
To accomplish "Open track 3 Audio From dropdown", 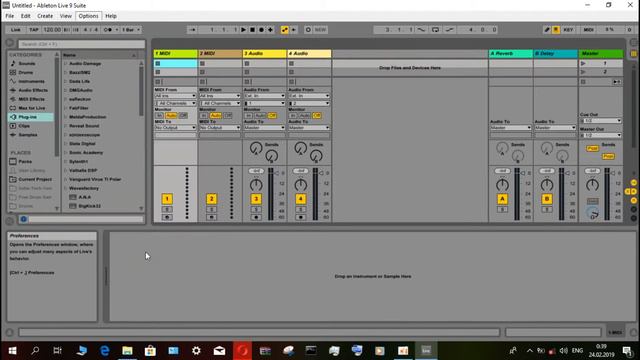I will click(x=264, y=96).
